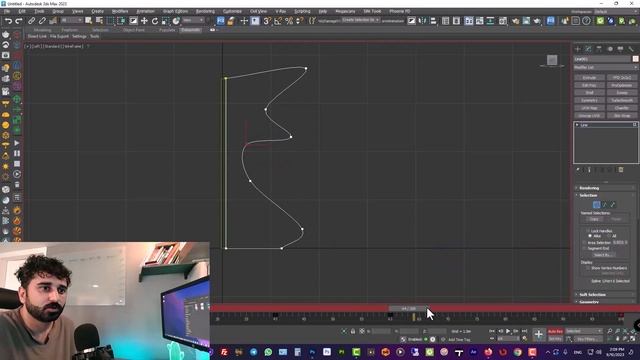Switch to the Create panel plus icon
Image resolution: width=640 pixels, height=360 pixels.
578,49
